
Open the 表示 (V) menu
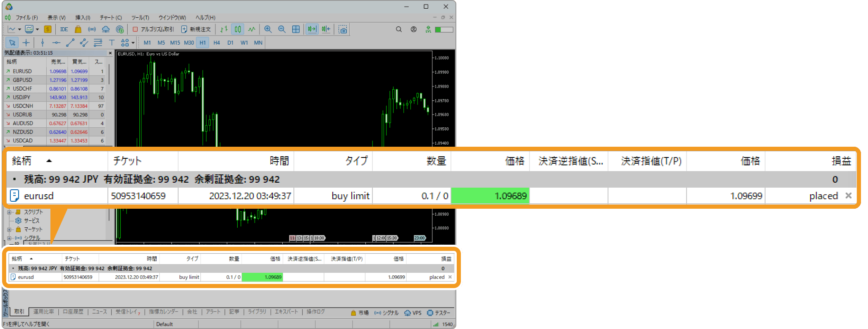point(56,17)
